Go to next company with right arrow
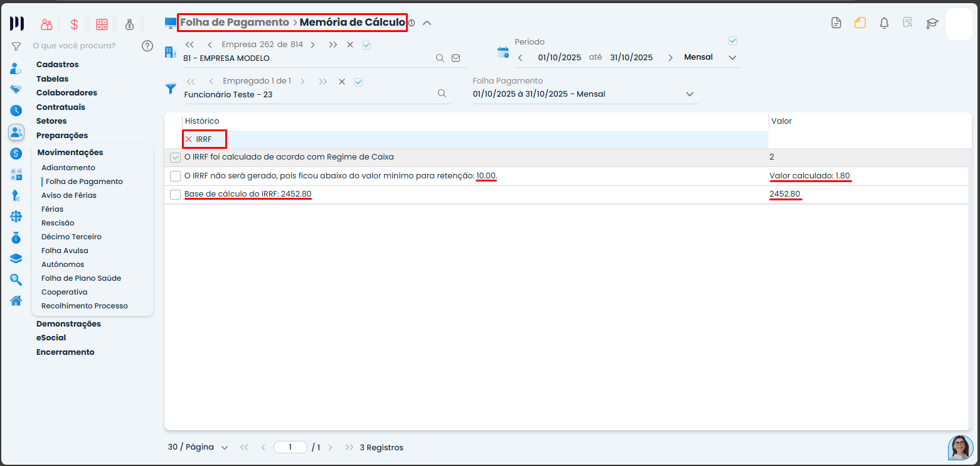 point(312,45)
